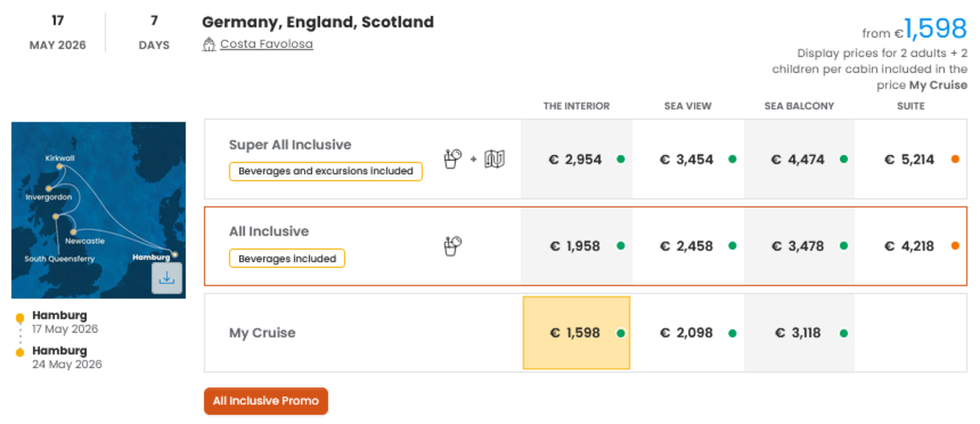Click the ship icon beside Costa Favolosa
This screenshot has width=980, height=424.
pos(209,45)
